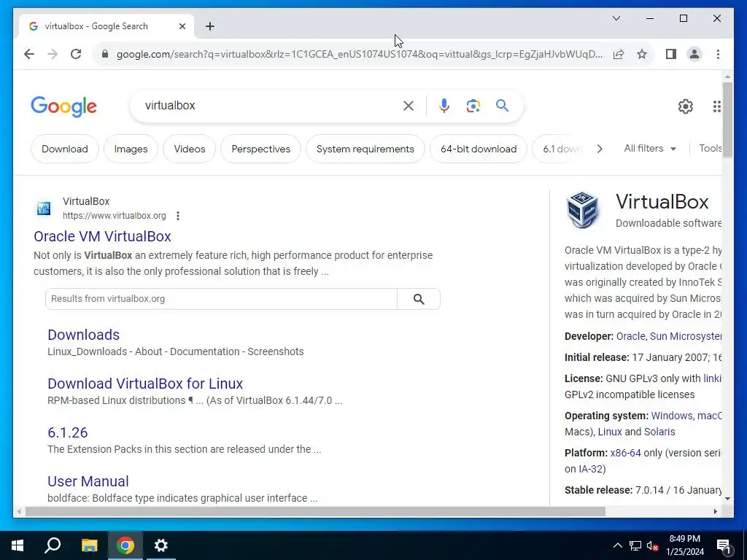Viewport: 747px width, 560px height.
Task: Open File Explorer from taskbar
Action: point(89,545)
